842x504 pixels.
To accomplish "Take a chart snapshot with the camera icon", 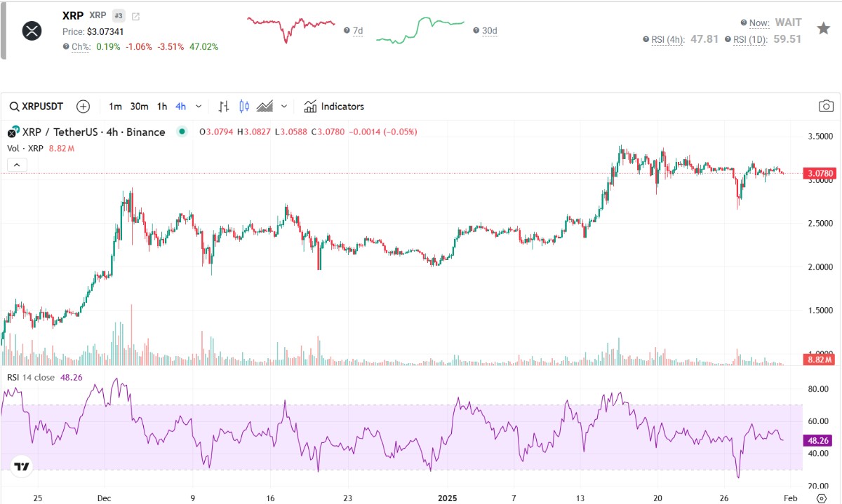I will click(826, 107).
